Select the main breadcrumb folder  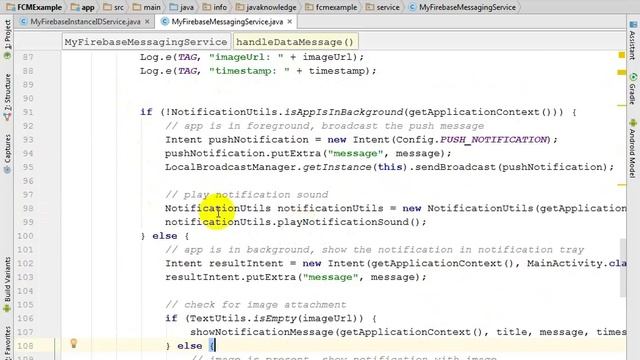pyautogui.click(x=147, y=7)
